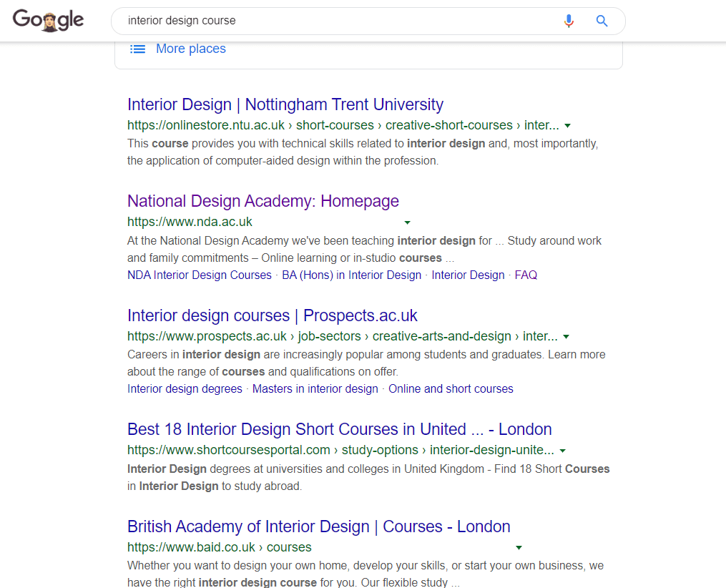
Task: Click the blue search magnifier icon
Action: click(602, 21)
